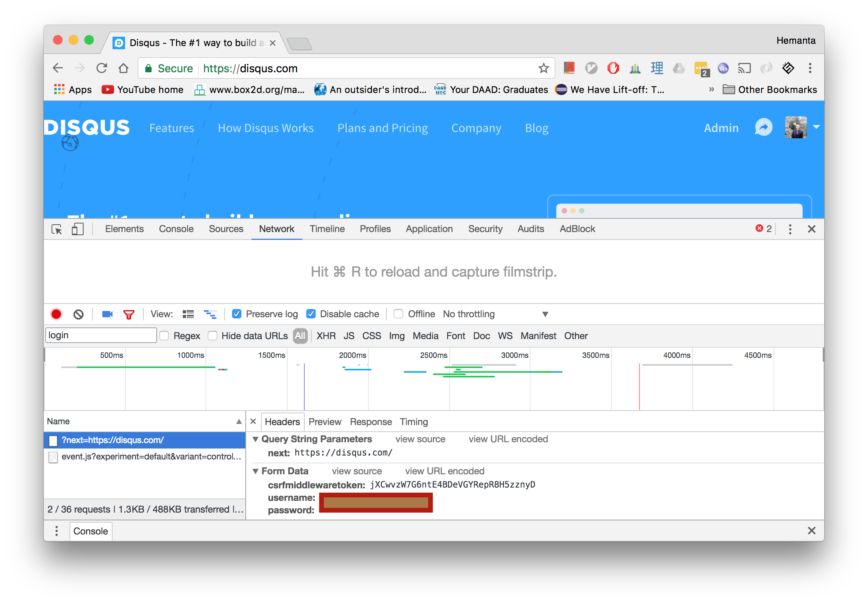Show hidden bookmarks with the chevron
Screen dimensions: 868x604
click(x=711, y=89)
